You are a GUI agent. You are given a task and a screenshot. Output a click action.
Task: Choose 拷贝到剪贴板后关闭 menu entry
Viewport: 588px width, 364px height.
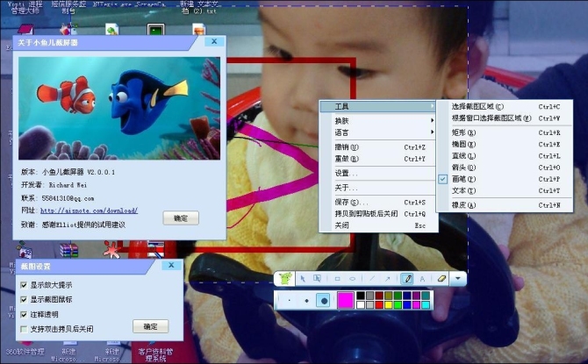(378, 214)
